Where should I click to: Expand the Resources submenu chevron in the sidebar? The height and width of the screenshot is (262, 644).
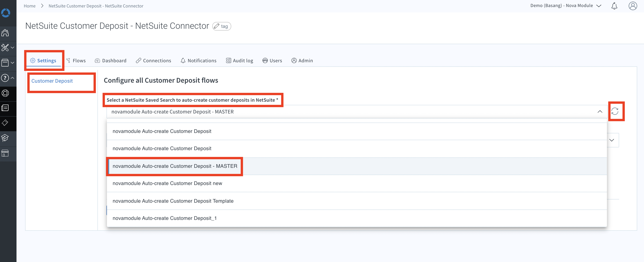[x=12, y=63]
